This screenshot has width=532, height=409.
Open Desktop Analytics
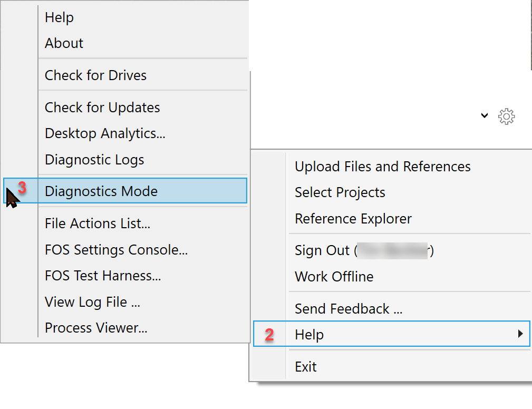click(104, 133)
